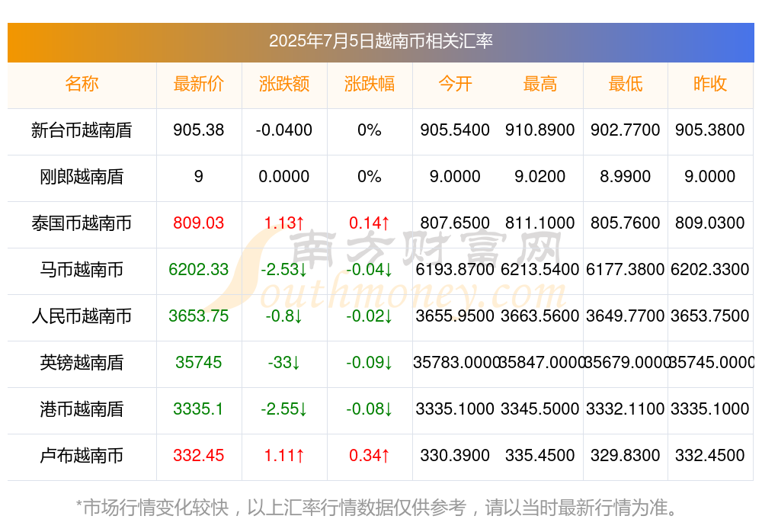Select green latest price 35745
This screenshot has height=532, width=762.
click(198, 362)
